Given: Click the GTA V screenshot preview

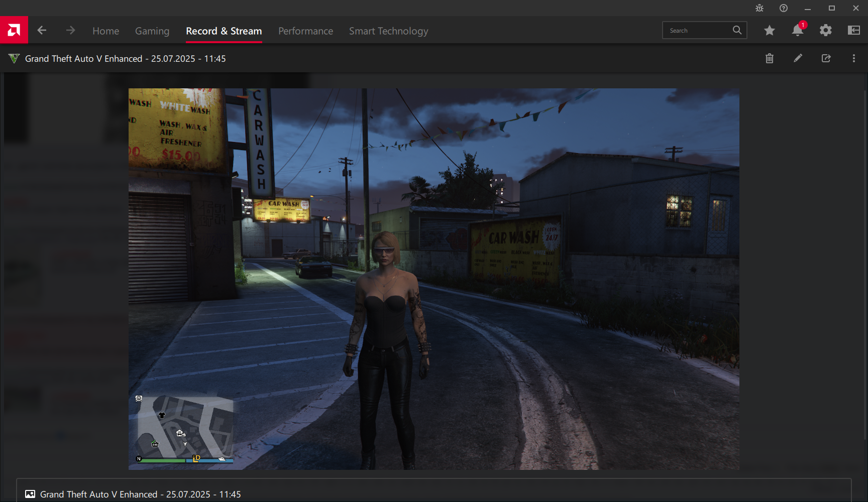Looking at the screenshot, I should click(434, 279).
